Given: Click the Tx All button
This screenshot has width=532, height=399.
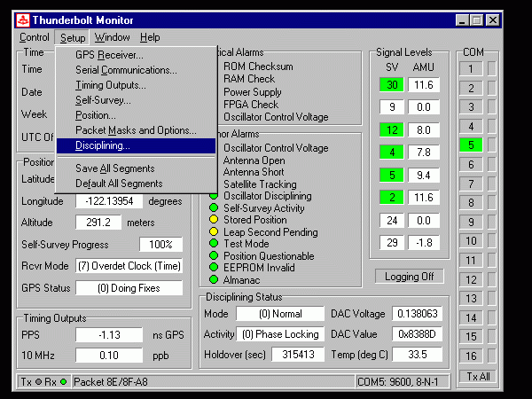Looking at the screenshot, I should coord(478,377).
